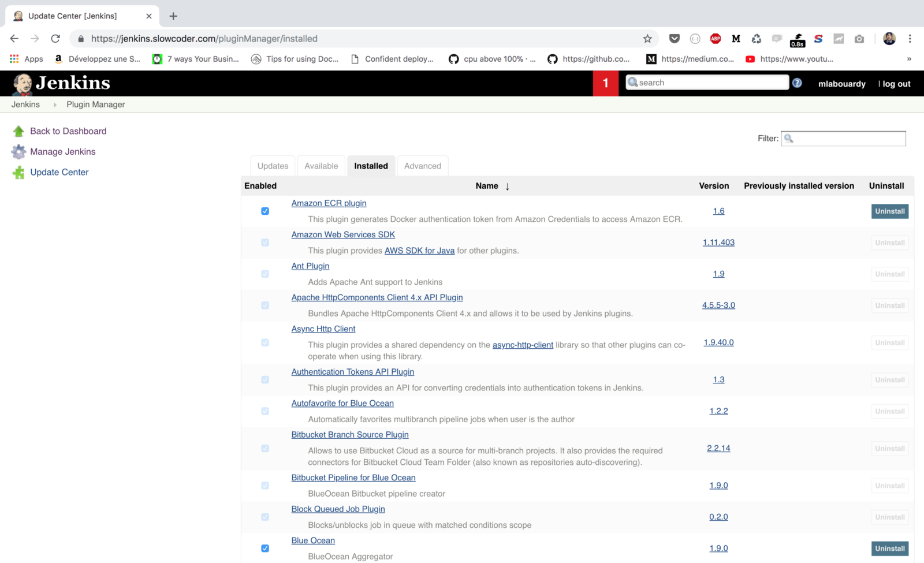Viewport: 924px width, 563px height.
Task: Uncheck the Amazon ECR plugin enabled checkbox
Action: coord(265,211)
